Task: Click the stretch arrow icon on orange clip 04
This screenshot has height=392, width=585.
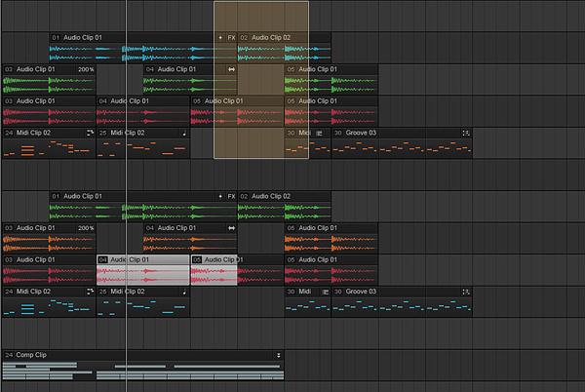Action: pyautogui.click(x=231, y=228)
